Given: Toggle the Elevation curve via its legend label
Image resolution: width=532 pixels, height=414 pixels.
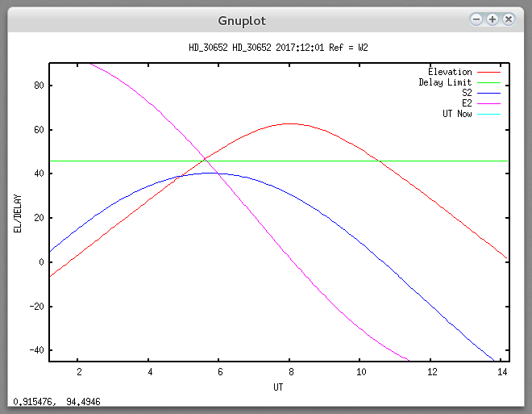Looking at the screenshot, I should (450, 72).
